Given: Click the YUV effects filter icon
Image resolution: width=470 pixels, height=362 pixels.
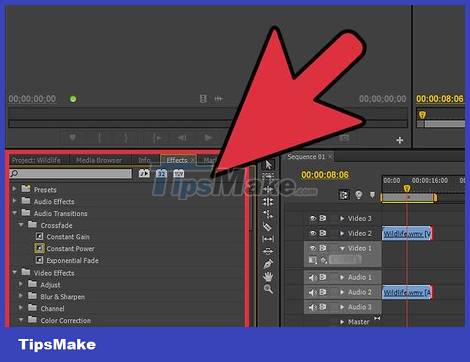Looking at the screenshot, I should pos(179,173).
